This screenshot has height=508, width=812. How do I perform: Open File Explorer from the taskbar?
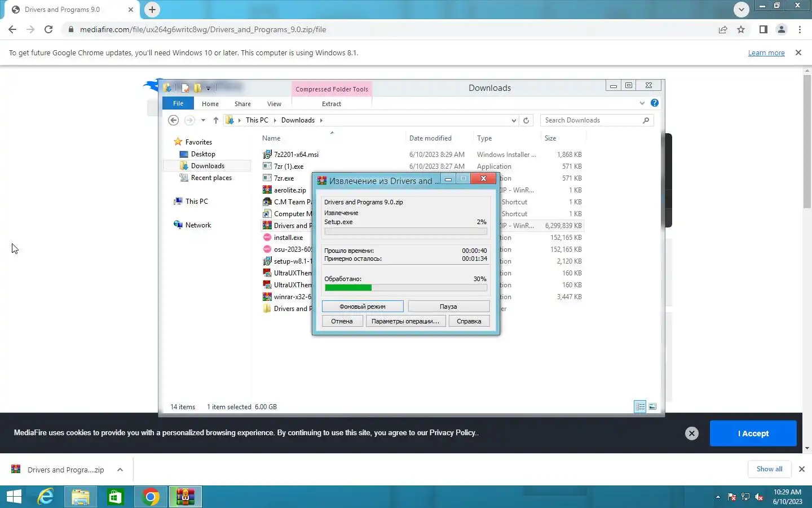(81, 497)
